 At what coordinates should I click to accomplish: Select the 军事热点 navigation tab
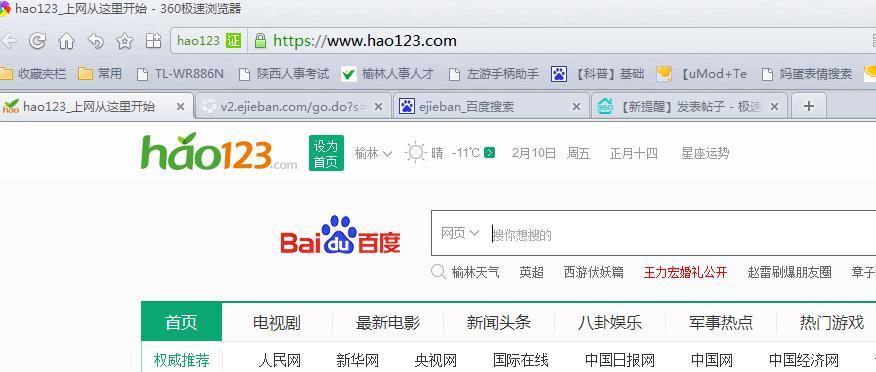(721, 322)
